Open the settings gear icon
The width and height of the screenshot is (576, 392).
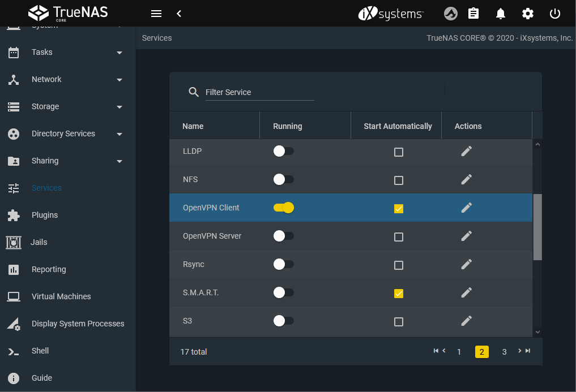(528, 14)
